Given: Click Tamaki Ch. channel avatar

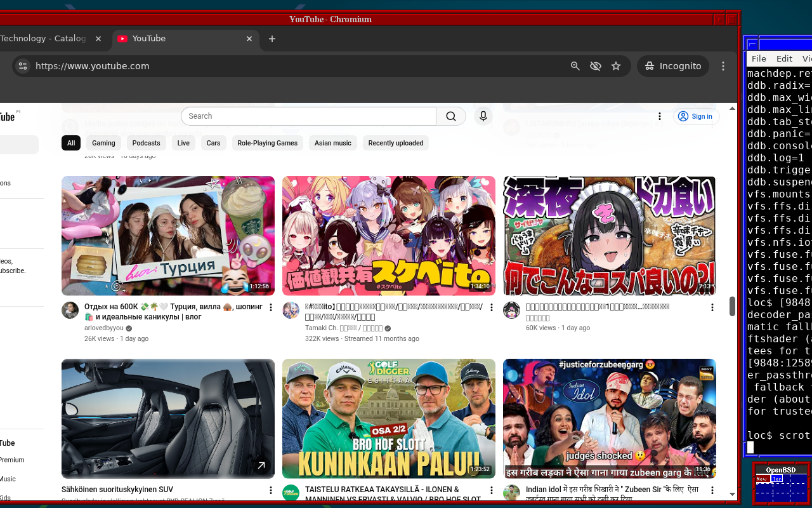Looking at the screenshot, I should point(291,311).
